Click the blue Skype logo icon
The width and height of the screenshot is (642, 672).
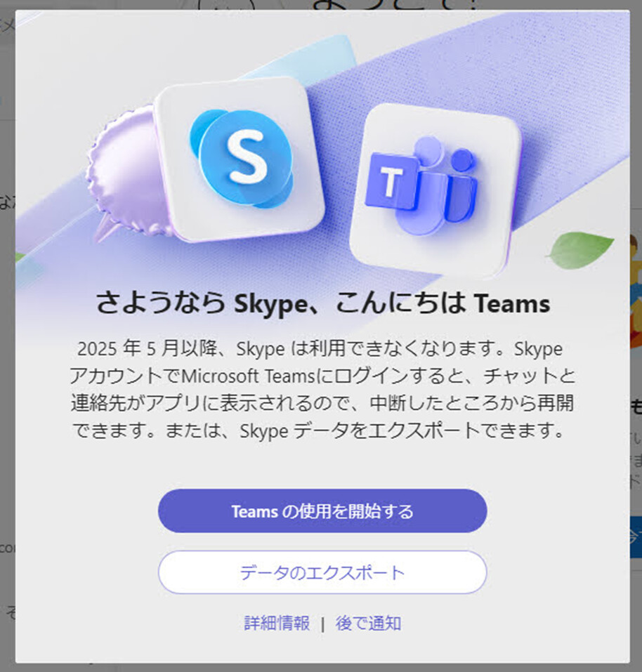tap(242, 159)
